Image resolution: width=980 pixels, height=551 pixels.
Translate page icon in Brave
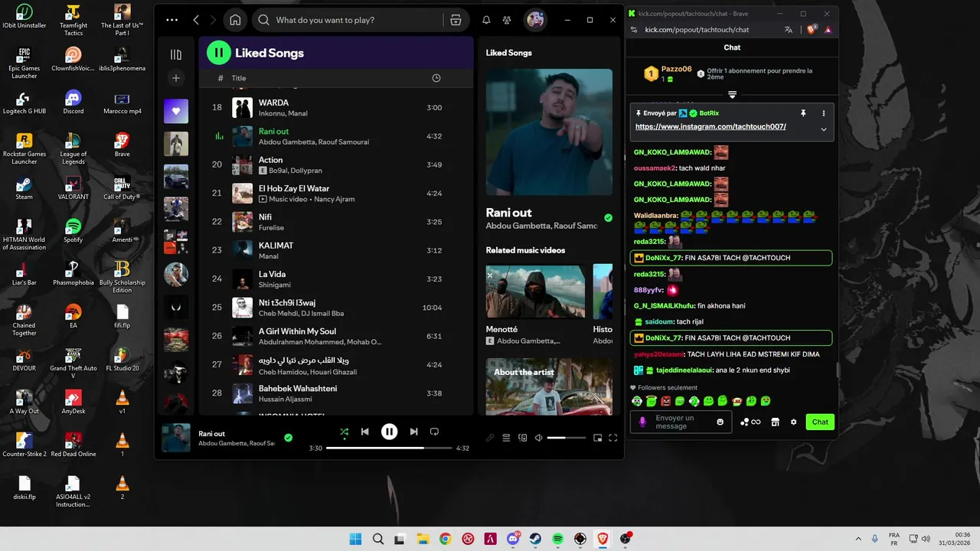[789, 30]
